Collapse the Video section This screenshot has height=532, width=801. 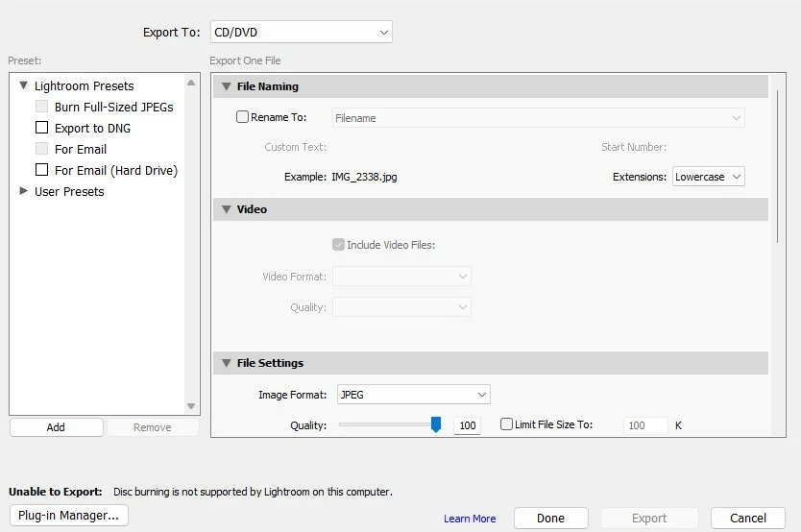227,209
